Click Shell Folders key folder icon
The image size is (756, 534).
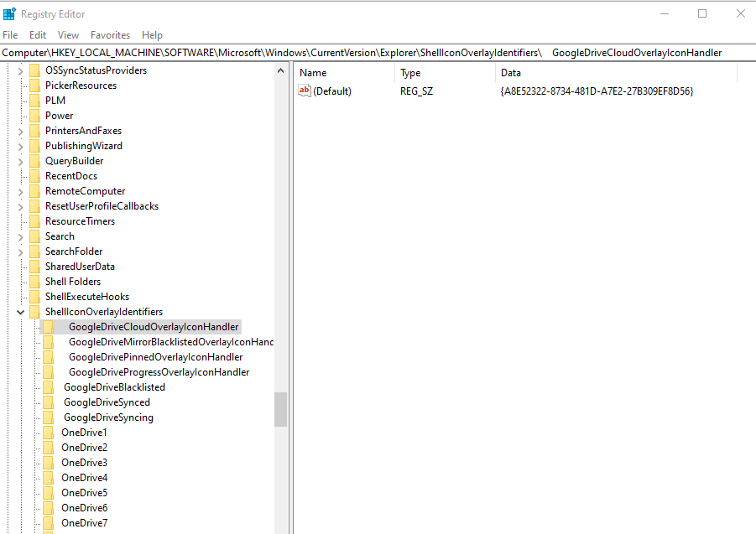(34, 281)
